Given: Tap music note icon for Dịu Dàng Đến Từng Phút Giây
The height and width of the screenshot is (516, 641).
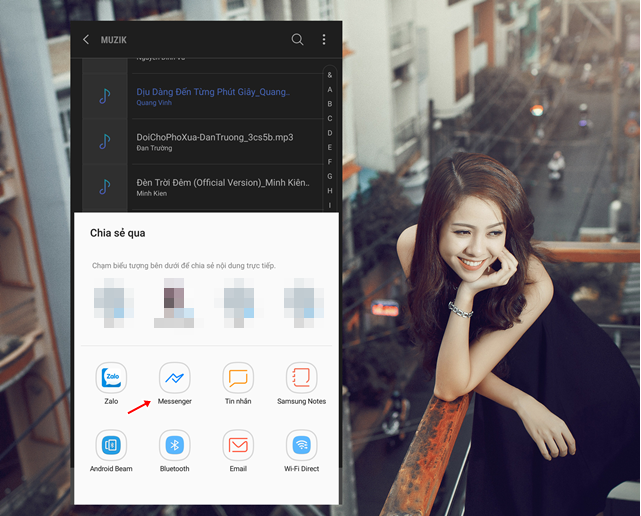Looking at the screenshot, I should (x=105, y=96).
